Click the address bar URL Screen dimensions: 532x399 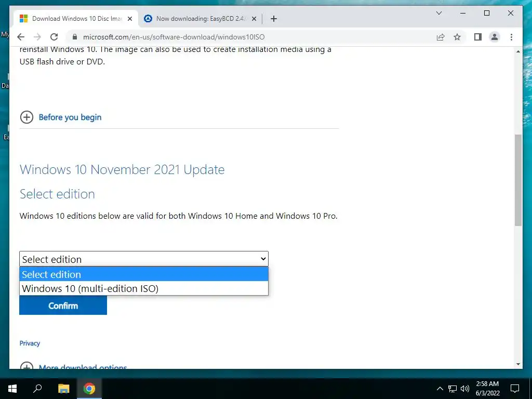point(174,37)
